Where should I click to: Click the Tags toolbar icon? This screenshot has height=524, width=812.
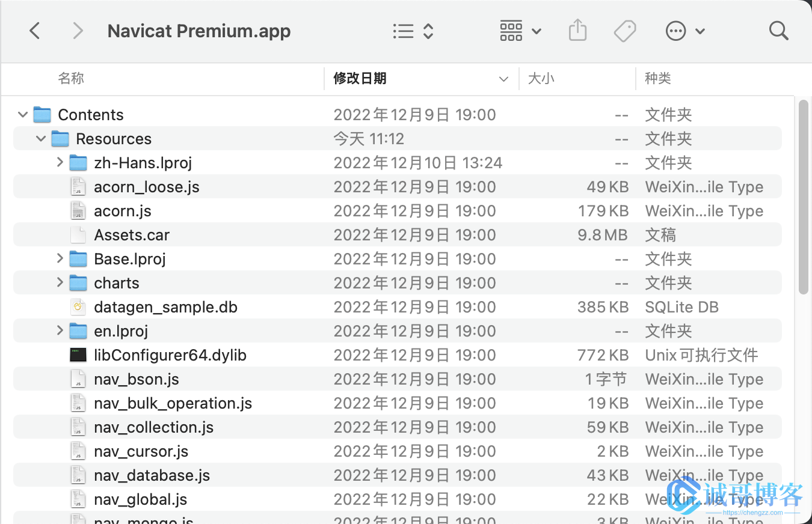[625, 31]
